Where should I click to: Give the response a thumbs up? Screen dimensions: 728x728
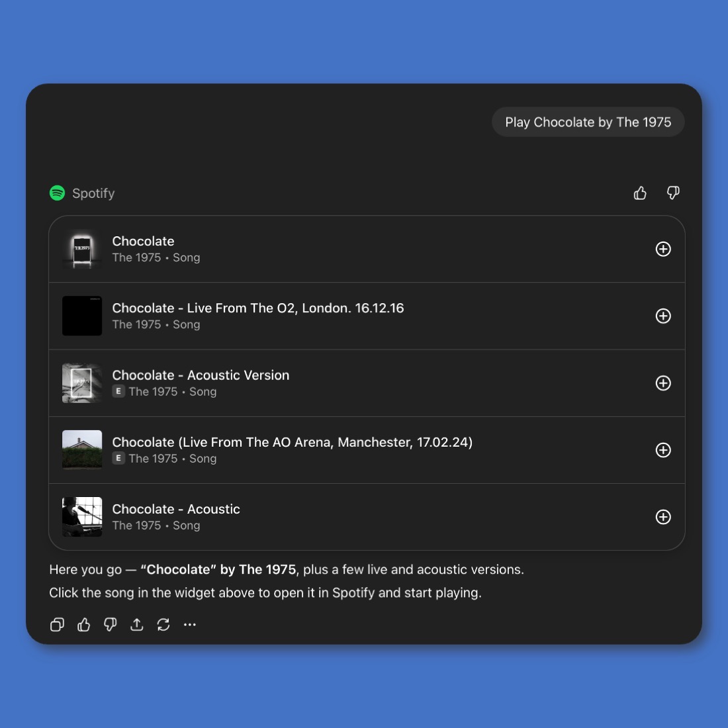[x=83, y=624]
